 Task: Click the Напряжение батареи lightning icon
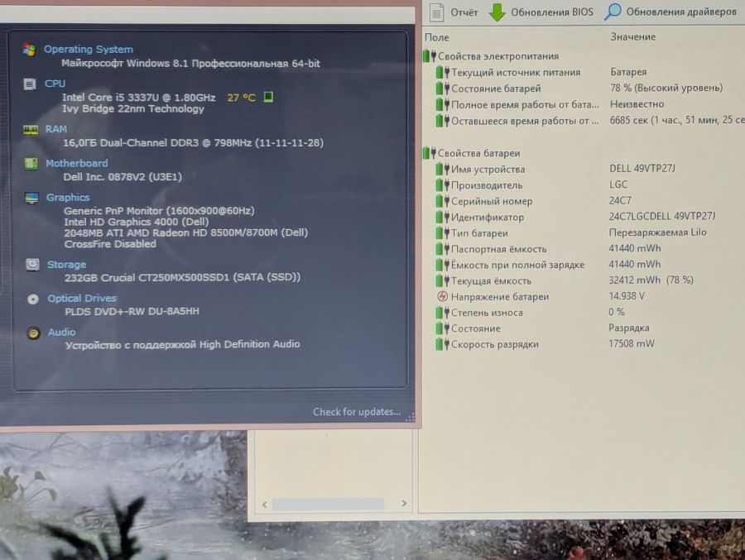click(x=442, y=296)
